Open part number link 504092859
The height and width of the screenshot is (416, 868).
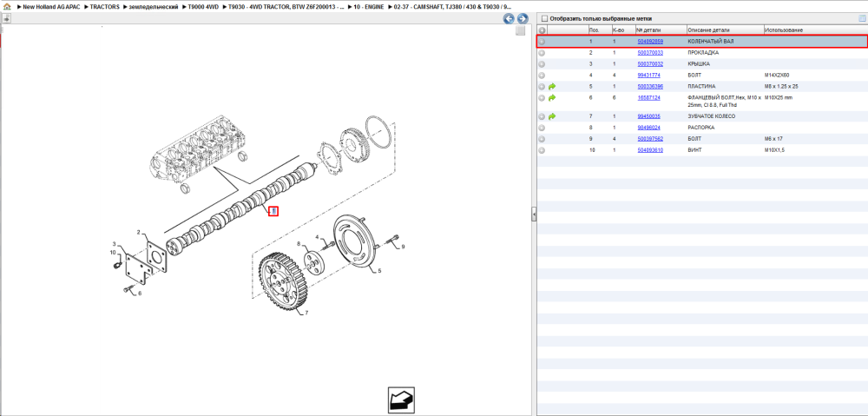point(650,42)
